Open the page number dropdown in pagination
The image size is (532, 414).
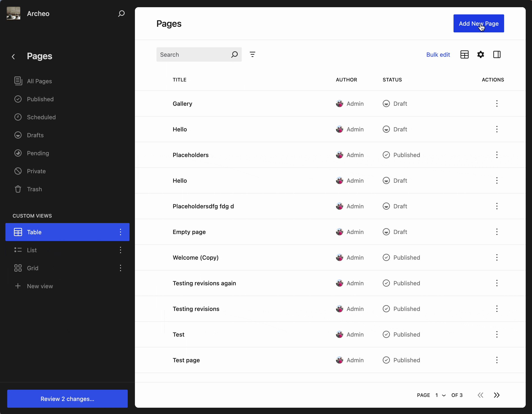(440, 395)
